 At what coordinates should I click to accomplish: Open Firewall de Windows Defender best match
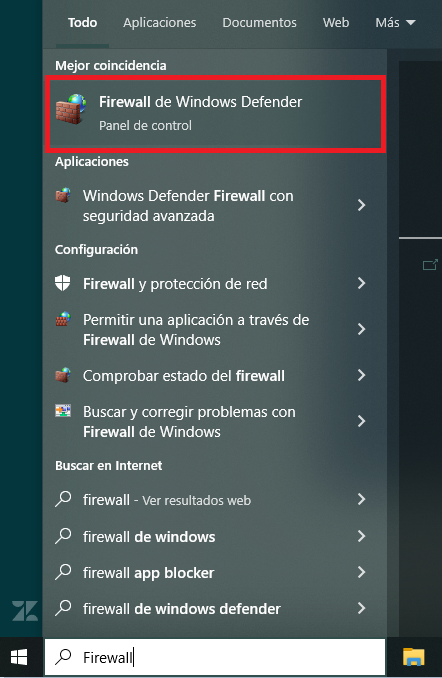[x=215, y=114]
